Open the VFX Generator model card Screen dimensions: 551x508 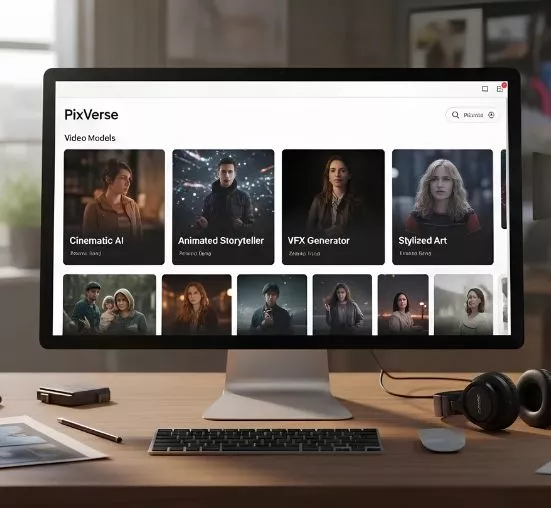pos(333,207)
